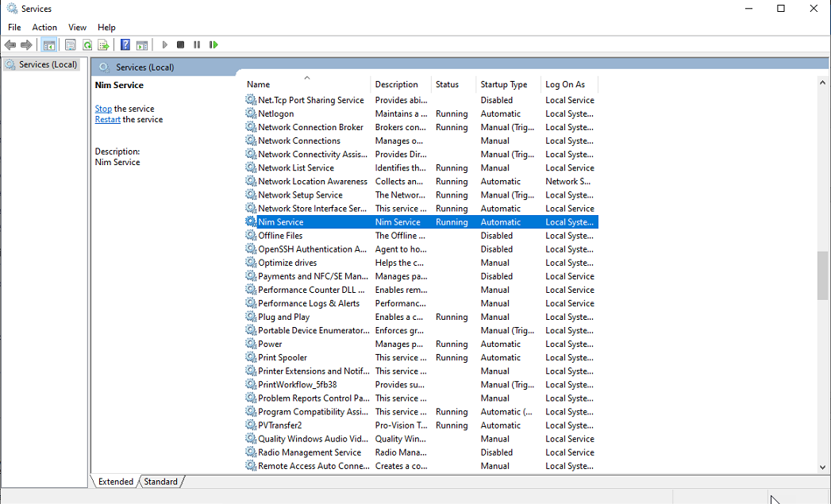
Task: Open the View menu
Action: pyautogui.click(x=76, y=26)
